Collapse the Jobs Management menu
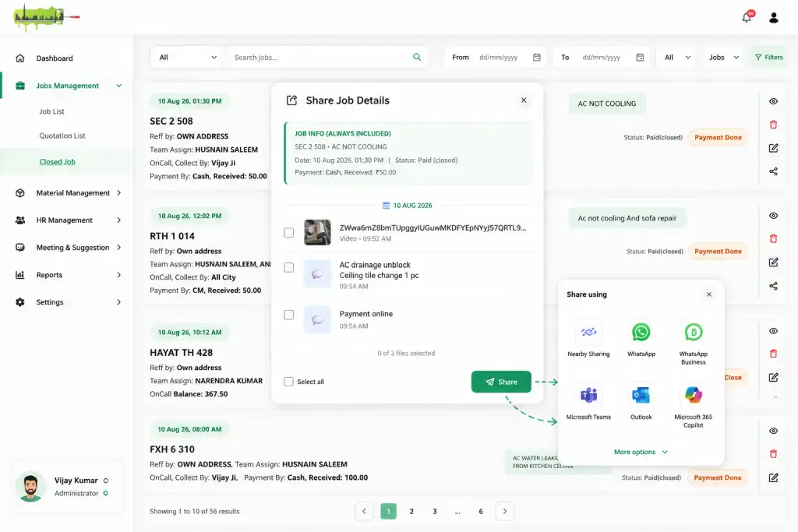 point(118,86)
